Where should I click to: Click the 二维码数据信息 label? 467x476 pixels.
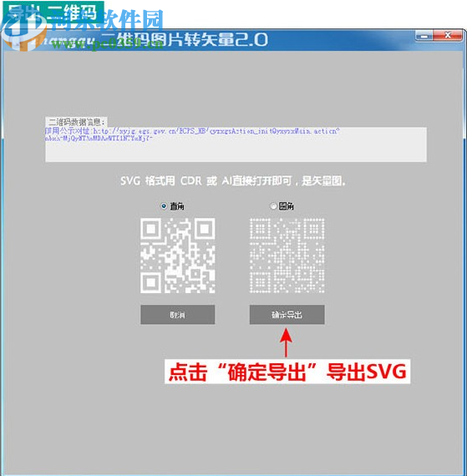point(76,122)
